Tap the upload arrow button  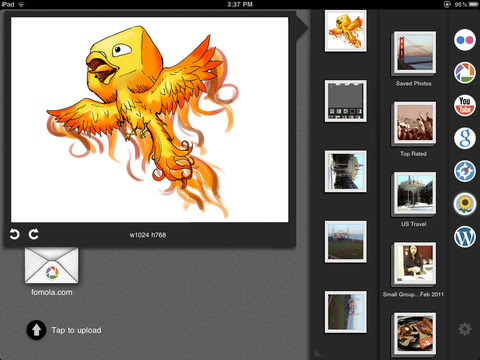36,330
